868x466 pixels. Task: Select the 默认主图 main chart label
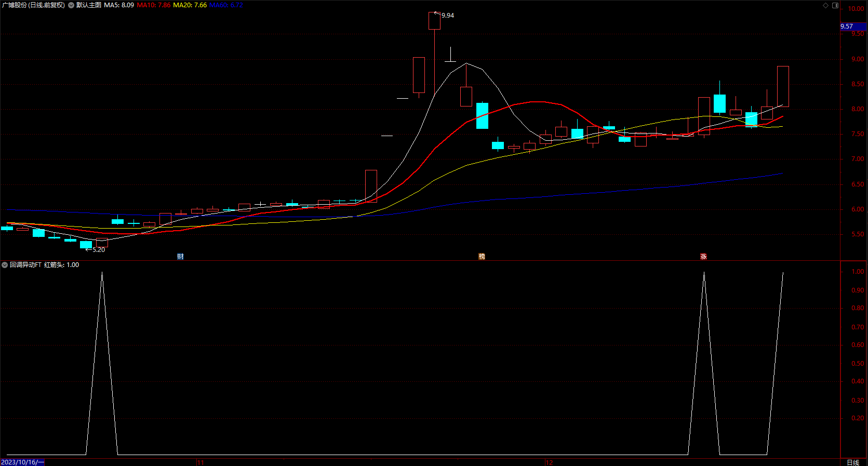tap(89, 5)
